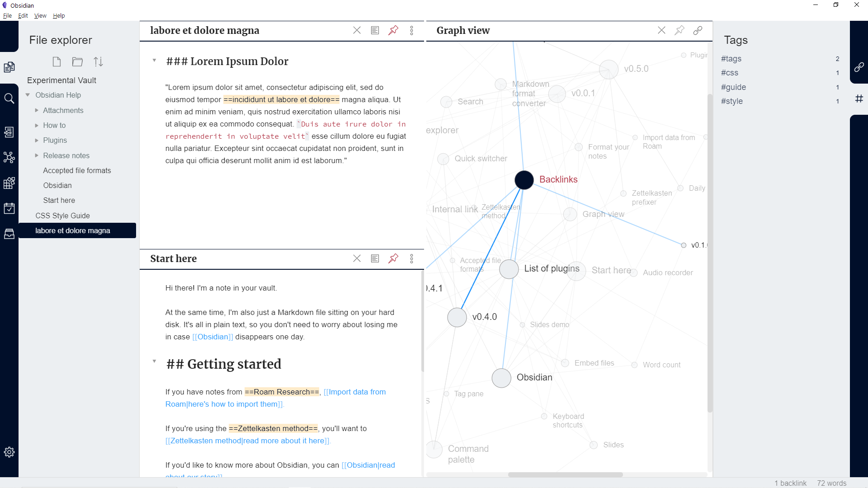Expand the Release notes folder
868x488 pixels.
coord(37,155)
